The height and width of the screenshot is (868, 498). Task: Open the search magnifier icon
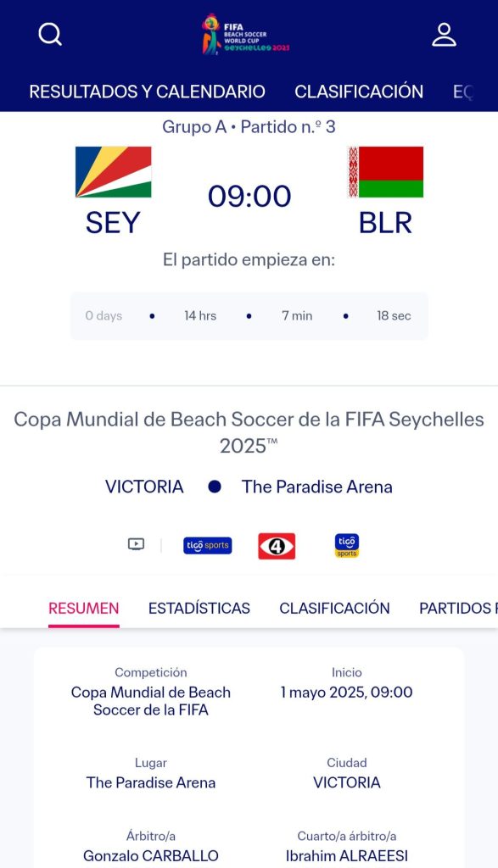(50, 34)
